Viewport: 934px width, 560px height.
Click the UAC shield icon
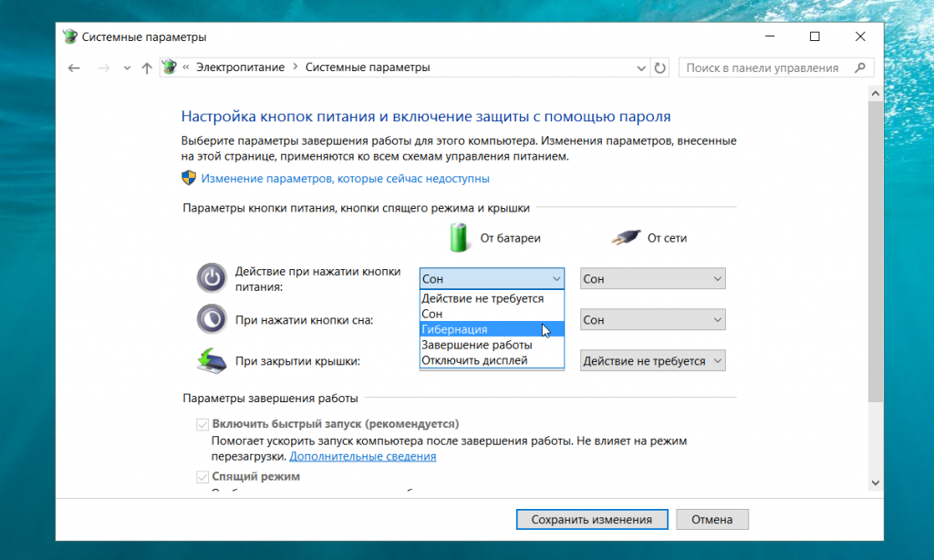(x=189, y=178)
